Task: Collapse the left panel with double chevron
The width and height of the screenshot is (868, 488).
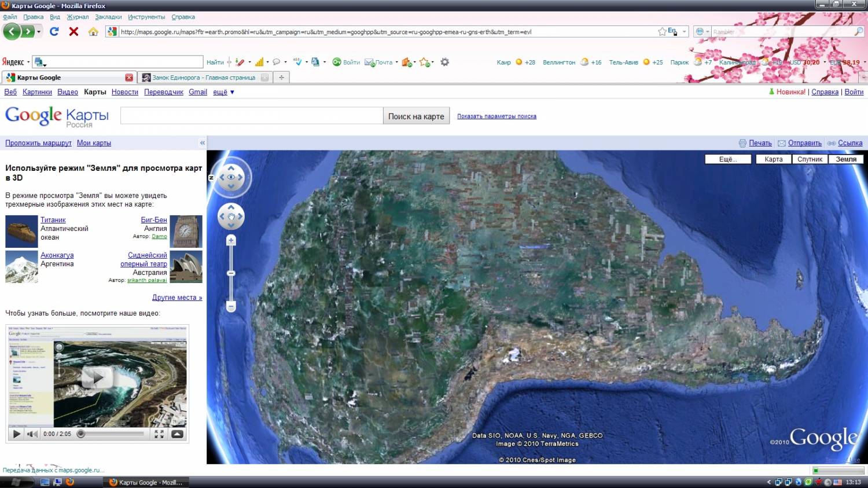Action: click(203, 142)
